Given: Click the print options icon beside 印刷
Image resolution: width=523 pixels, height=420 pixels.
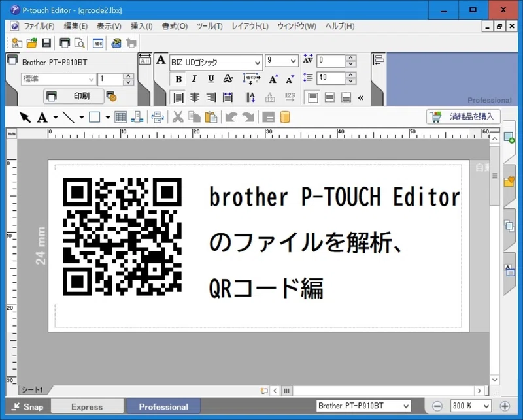Looking at the screenshot, I should [x=111, y=96].
